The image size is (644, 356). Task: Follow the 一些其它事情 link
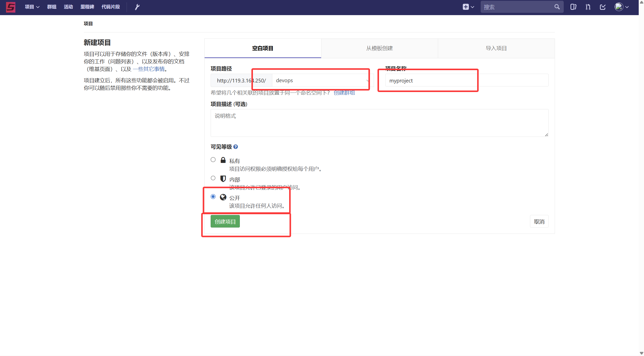[x=149, y=69]
